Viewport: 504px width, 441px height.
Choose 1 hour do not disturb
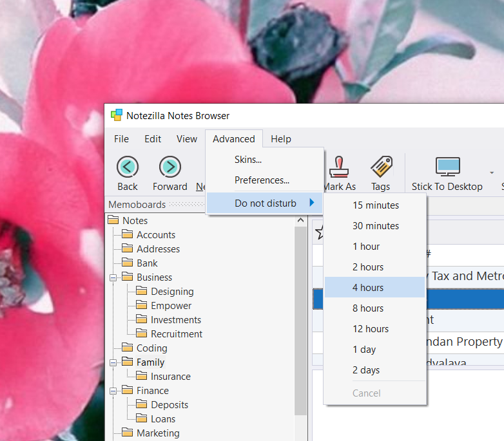(x=375, y=246)
